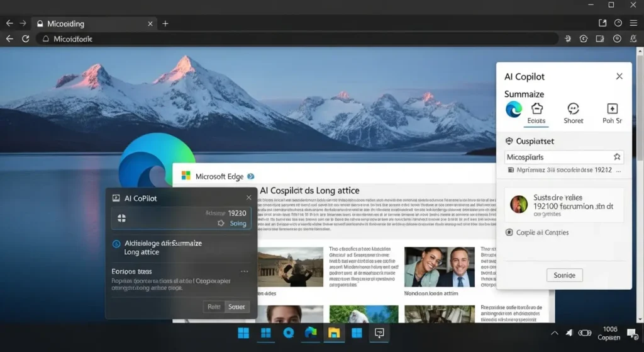Click the Ouspiatset section header icon

point(509,141)
